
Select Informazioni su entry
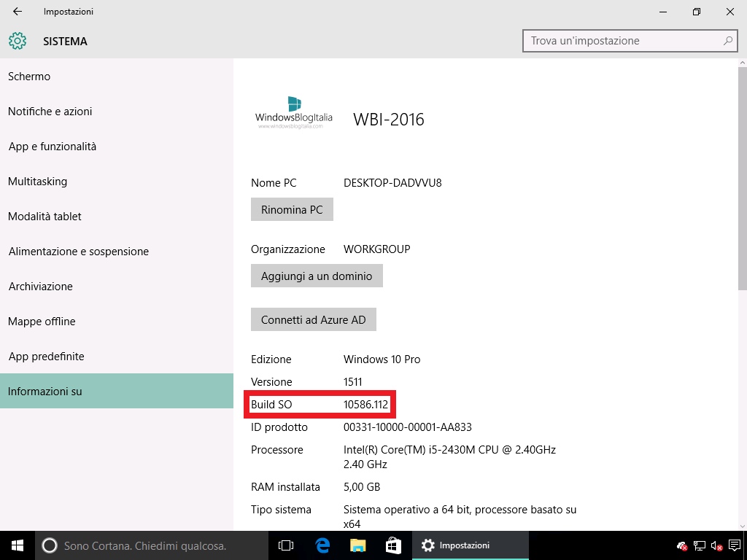[117, 391]
